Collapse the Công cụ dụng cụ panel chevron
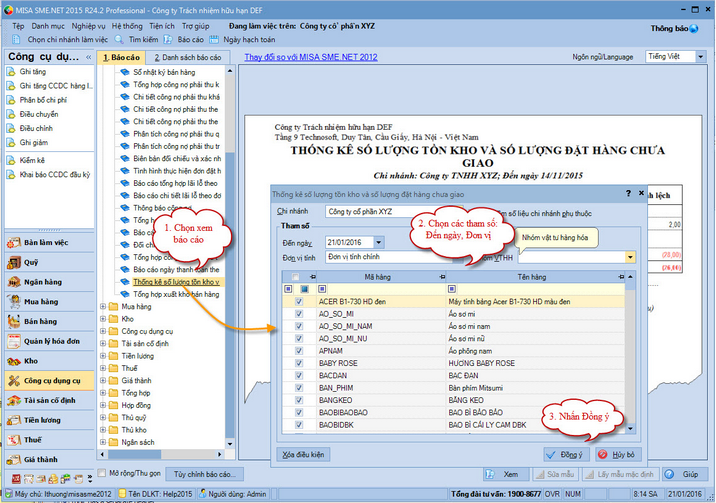716x503 pixels. 89,57
